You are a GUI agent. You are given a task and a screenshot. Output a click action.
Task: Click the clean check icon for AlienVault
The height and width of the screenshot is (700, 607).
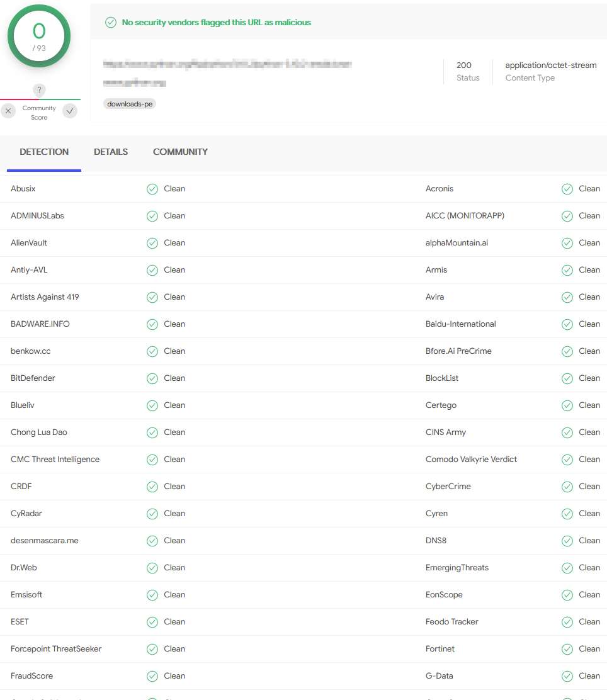[x=152, y=243]
